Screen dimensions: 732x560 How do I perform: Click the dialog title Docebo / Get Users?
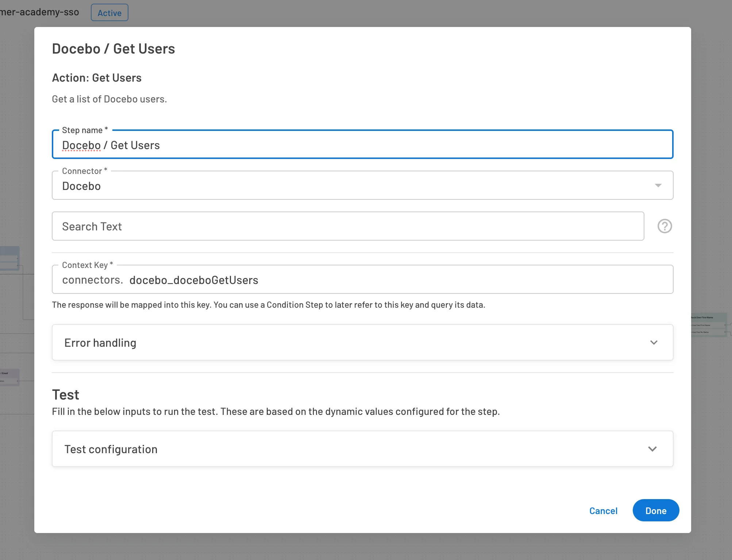(113, 48)
